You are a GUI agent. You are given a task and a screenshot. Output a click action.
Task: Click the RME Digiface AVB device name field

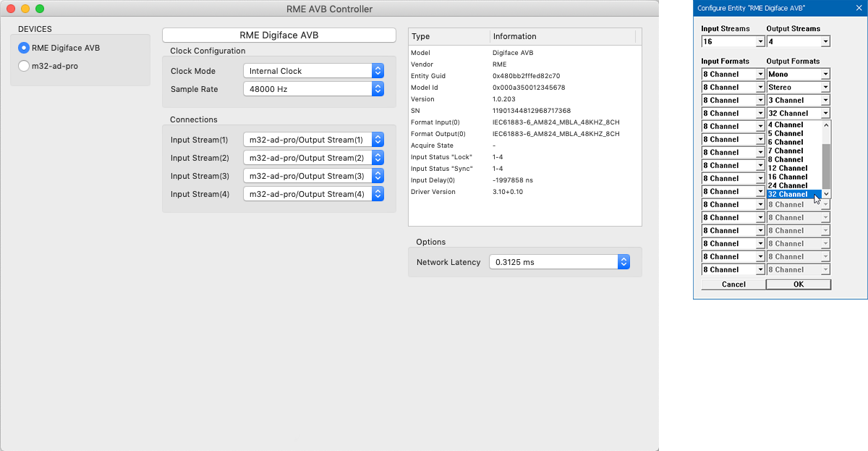coord(278,35)
